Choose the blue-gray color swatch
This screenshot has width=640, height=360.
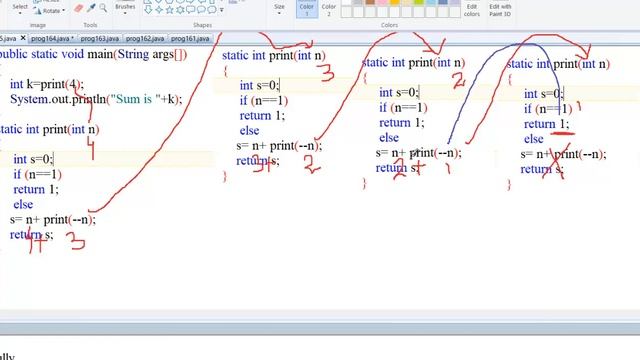click(443, 2)
